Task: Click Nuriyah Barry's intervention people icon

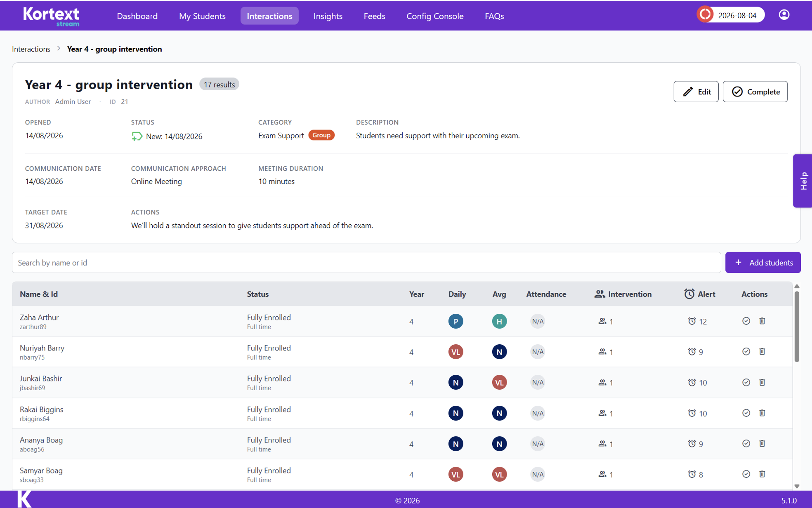Action: (x=602, y=352)
